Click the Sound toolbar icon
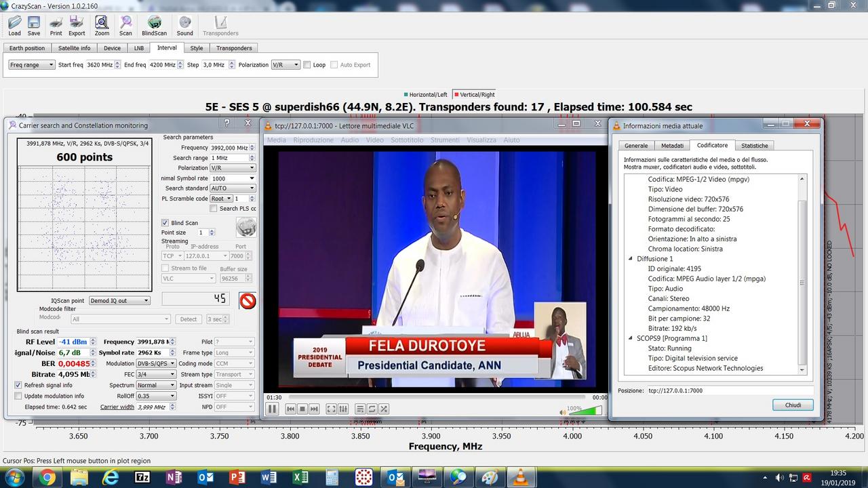This screenshot has width=868, height=488. (184, 26)
